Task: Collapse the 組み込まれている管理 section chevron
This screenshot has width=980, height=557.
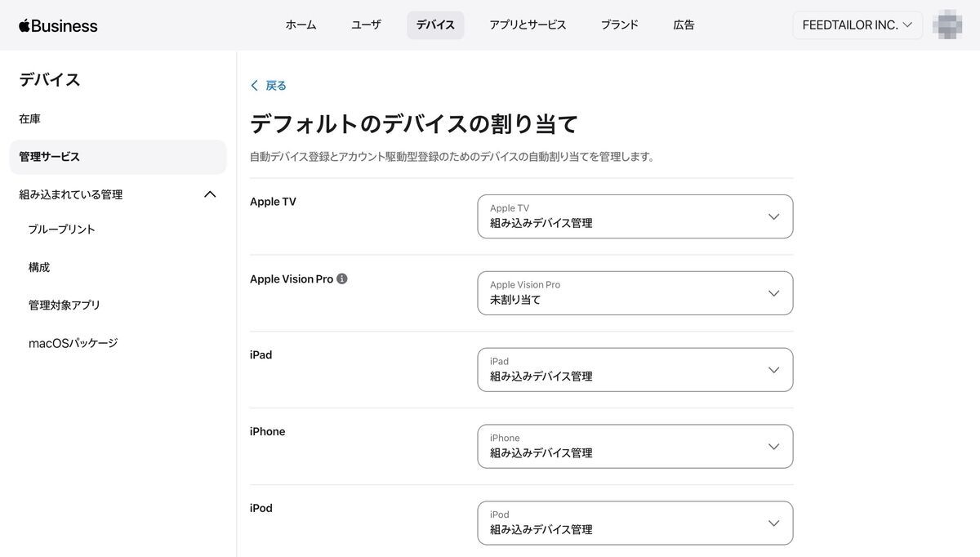Action: (210, 194)
